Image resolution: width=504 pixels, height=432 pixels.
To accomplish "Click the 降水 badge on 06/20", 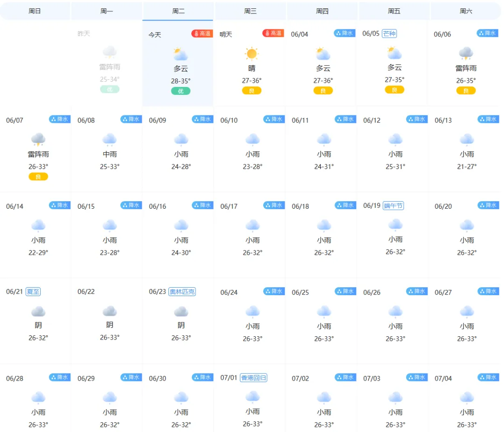I will click(x=489, y=205).
